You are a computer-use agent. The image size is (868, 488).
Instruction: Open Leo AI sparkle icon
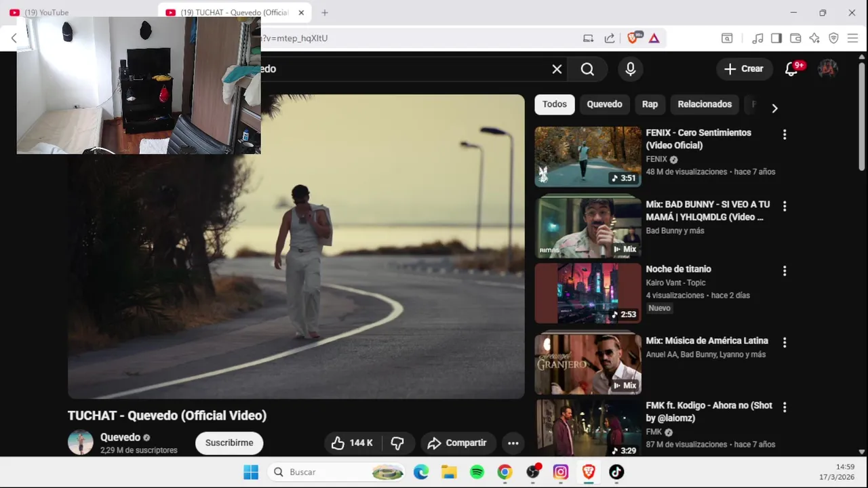pos(814,38)
